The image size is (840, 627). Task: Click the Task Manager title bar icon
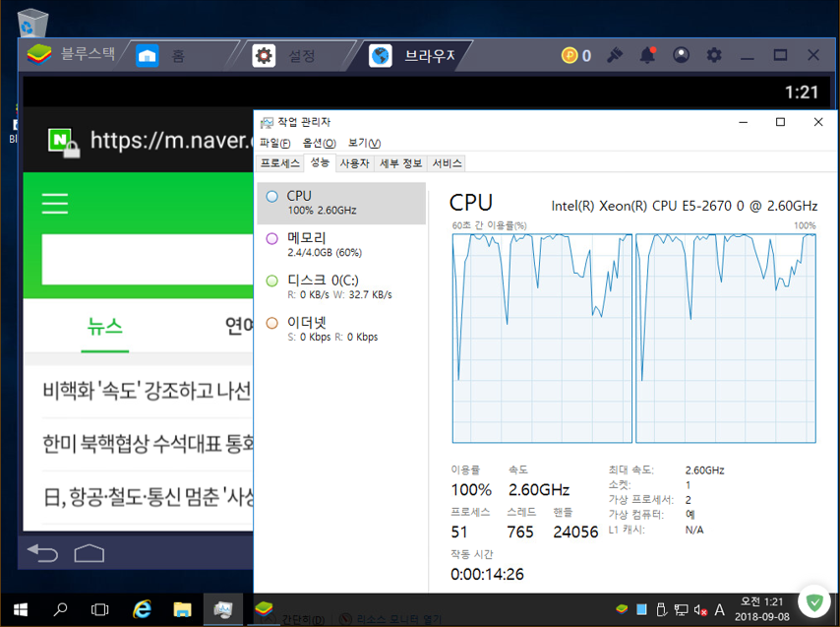(x=267, y=123)
